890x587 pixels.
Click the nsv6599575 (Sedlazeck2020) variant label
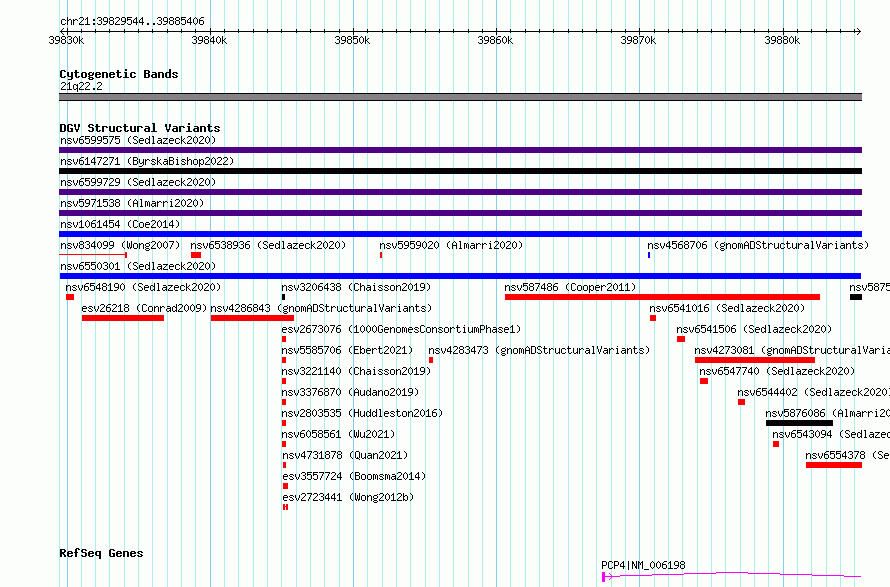click(x=138, y=140)
